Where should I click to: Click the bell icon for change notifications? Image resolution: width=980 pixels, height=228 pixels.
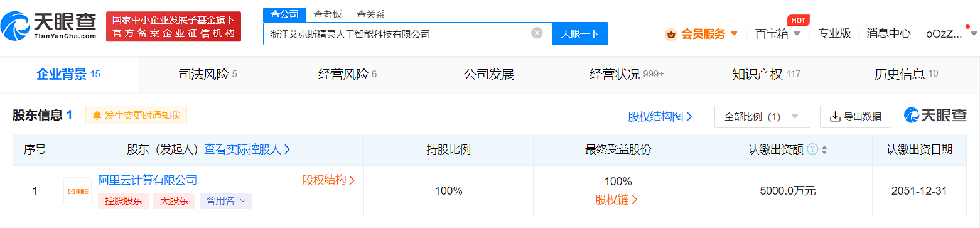click(x=97, y=116)
